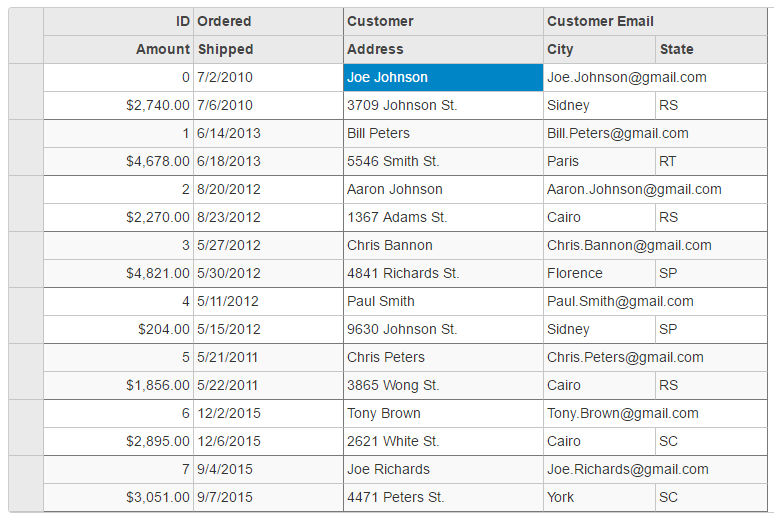Image resolution: width=774 pixels, height=519 pixels.
Task: Click the ID column header
Action: coord(118,21)
